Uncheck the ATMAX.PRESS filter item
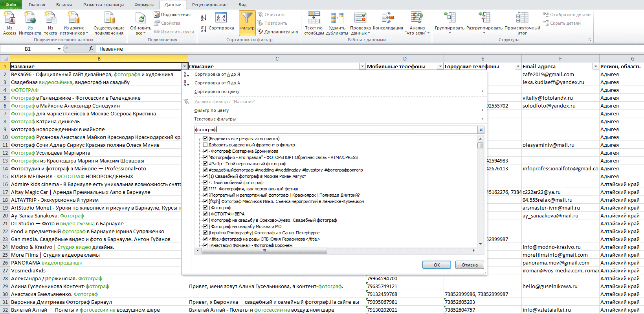 205,157
